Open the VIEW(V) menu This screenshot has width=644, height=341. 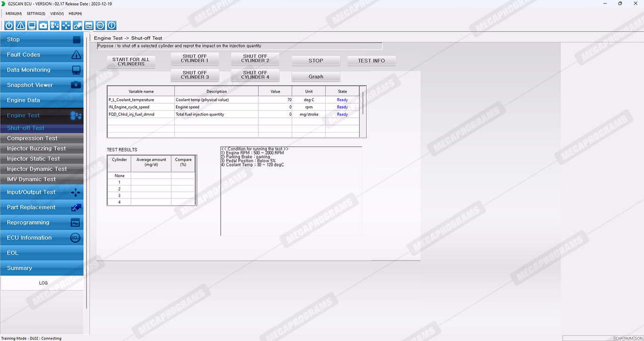(57, 14)
